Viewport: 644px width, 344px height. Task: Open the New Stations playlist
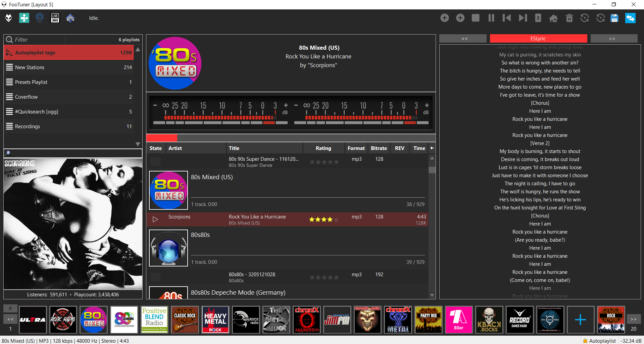click(69, 67)
